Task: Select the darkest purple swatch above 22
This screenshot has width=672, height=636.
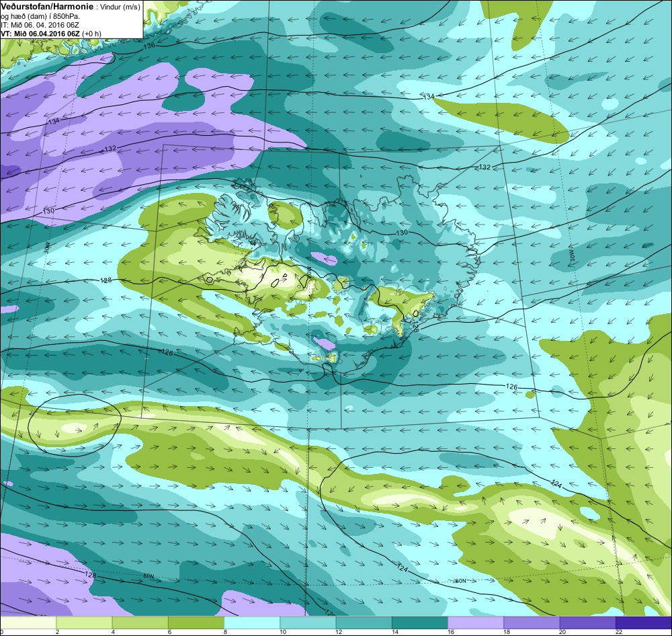Action: coord(644,622)
